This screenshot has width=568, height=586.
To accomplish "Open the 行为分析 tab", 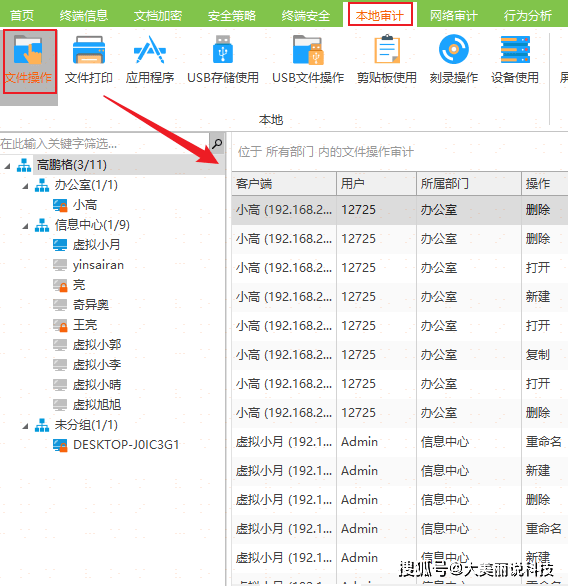I will coord(528,16).
